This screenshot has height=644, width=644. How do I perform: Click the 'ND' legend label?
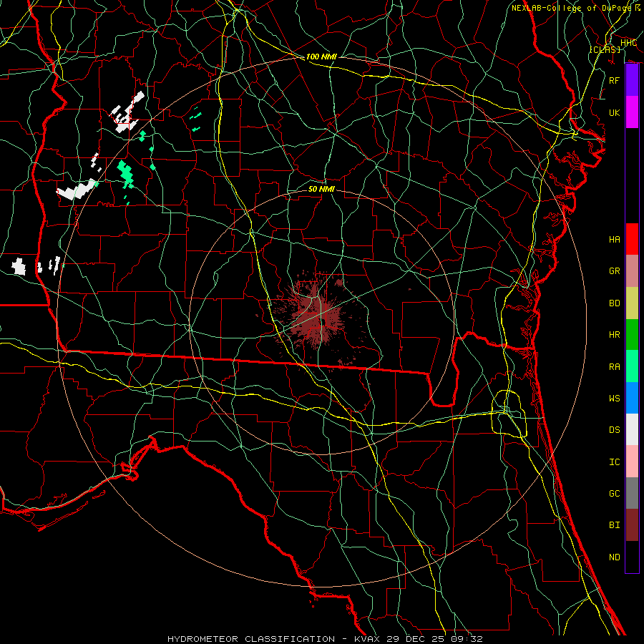coord(615,557)
